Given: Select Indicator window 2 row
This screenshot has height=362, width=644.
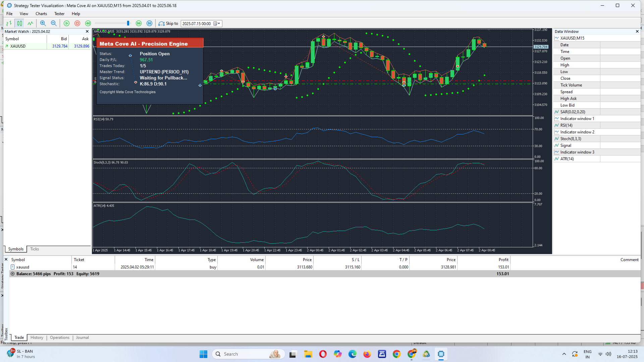Looking at the screenshot, I should [597, 132].
